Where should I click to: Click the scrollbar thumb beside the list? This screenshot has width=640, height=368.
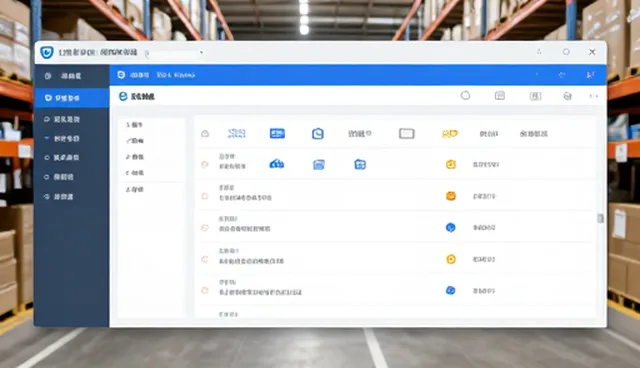click(x=600, y=218)
